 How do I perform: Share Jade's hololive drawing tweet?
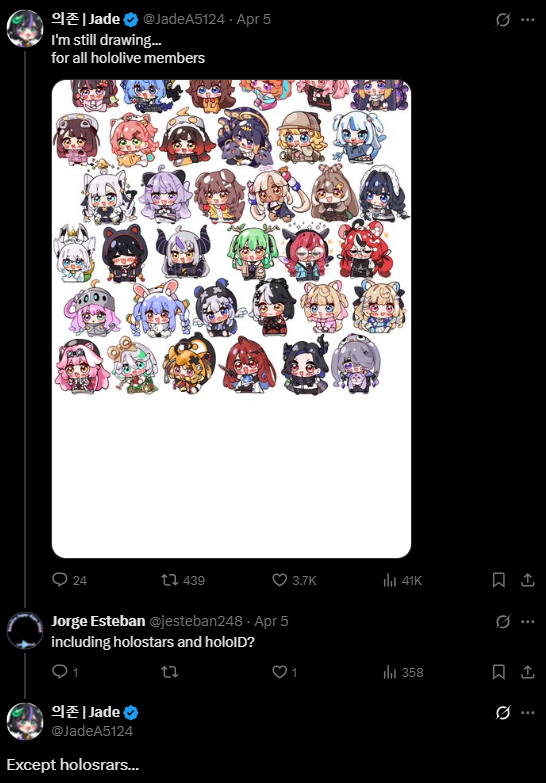click(528, 580)
